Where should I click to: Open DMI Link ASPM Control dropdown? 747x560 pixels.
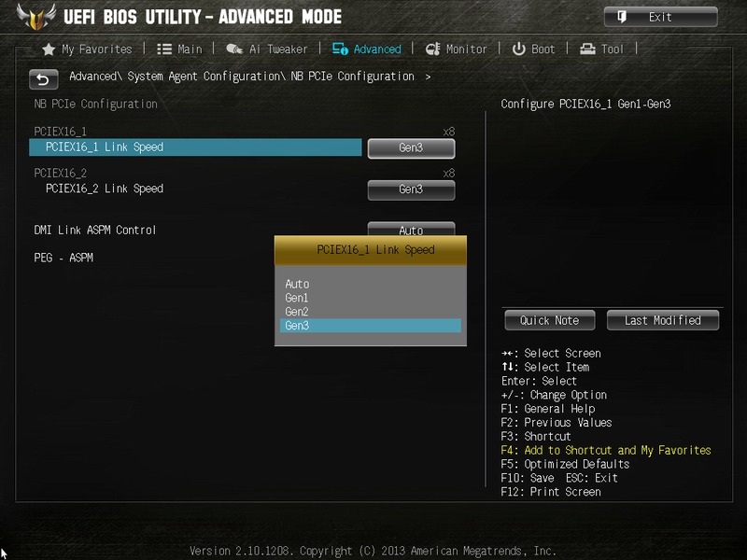(x=411, y=229)
